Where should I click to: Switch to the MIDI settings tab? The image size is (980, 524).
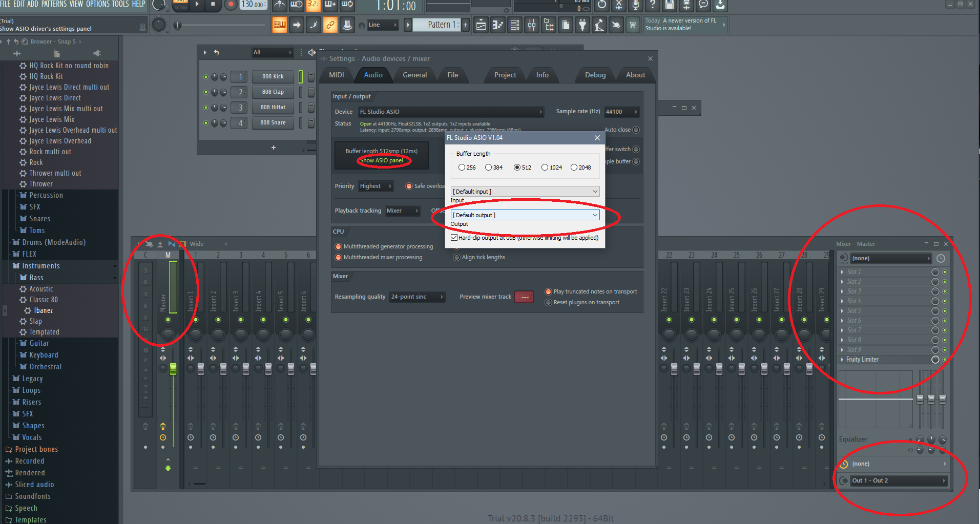coord(337,75)
